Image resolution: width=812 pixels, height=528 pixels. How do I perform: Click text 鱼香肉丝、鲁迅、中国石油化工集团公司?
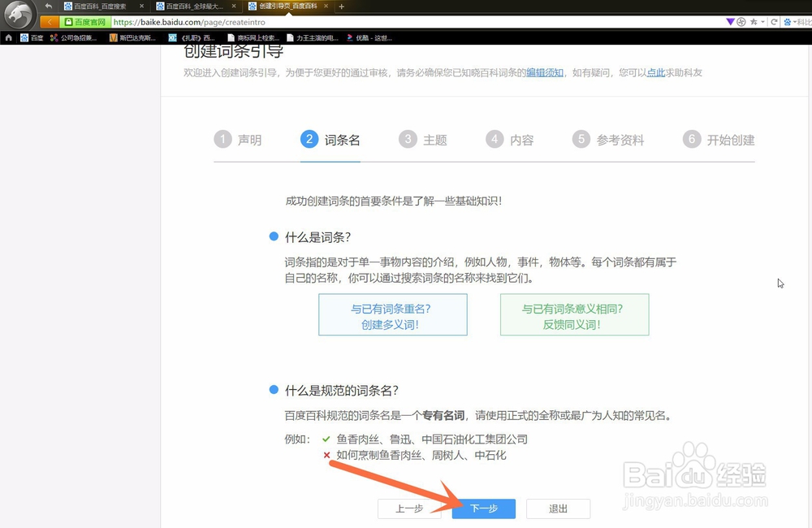point(432,439)
